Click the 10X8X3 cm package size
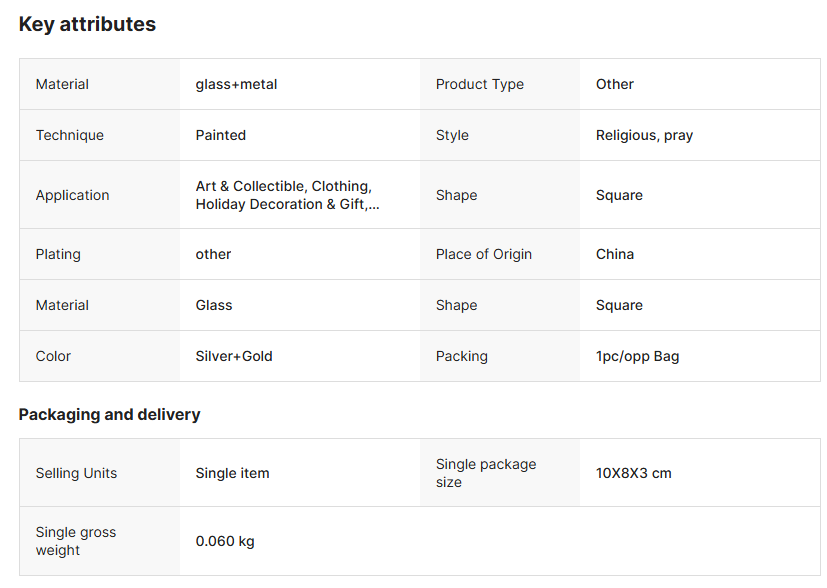This screenshot has height=588, width=827. [x=633, y=473]
